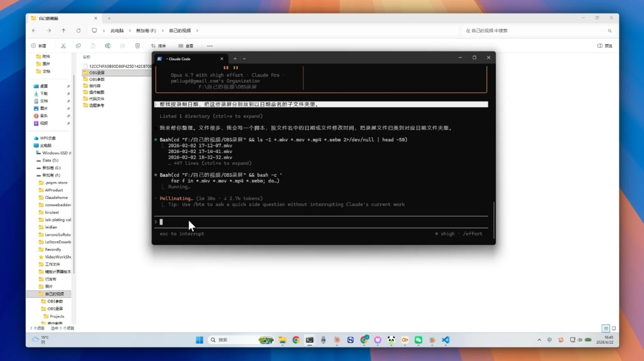Open terminal profile dropdown chevron
Image resolution: width=644 pixels, height=361 pixels.
[244, 59]
